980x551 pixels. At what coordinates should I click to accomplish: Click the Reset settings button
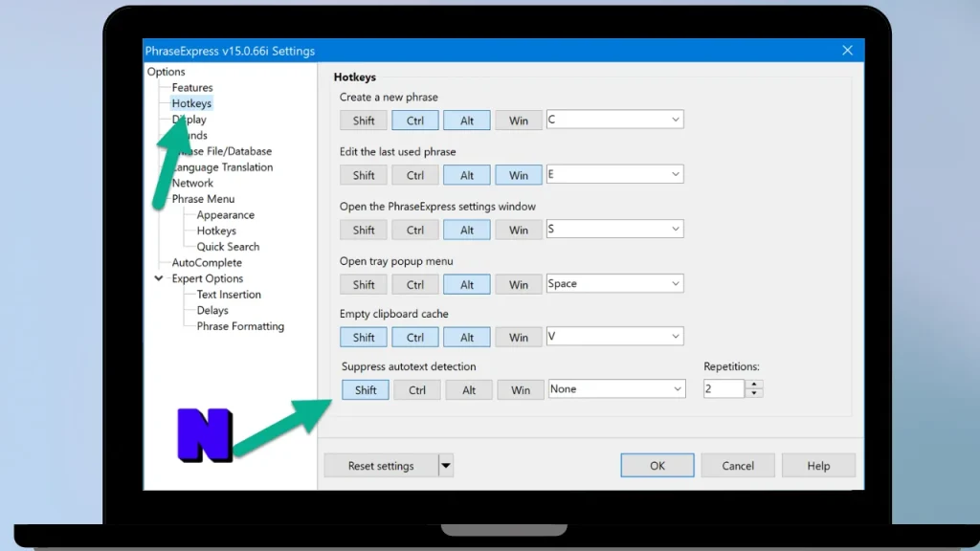point(381,466)
